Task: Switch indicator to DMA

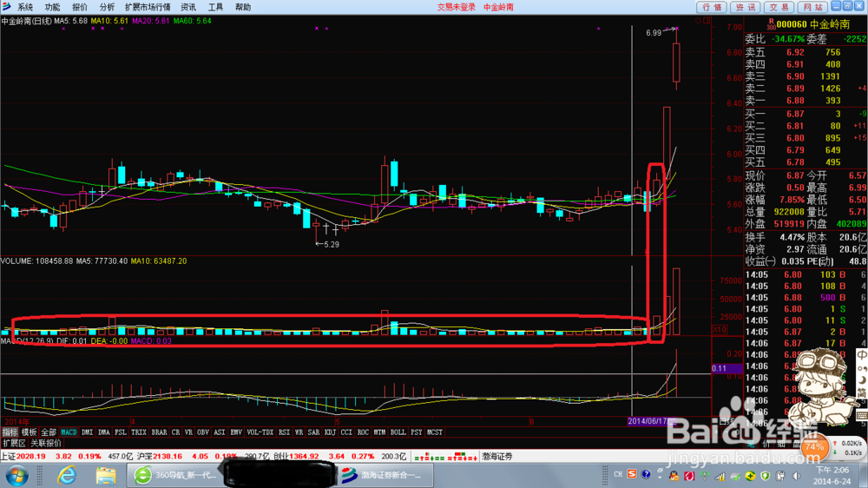Action: click(103, 432)
